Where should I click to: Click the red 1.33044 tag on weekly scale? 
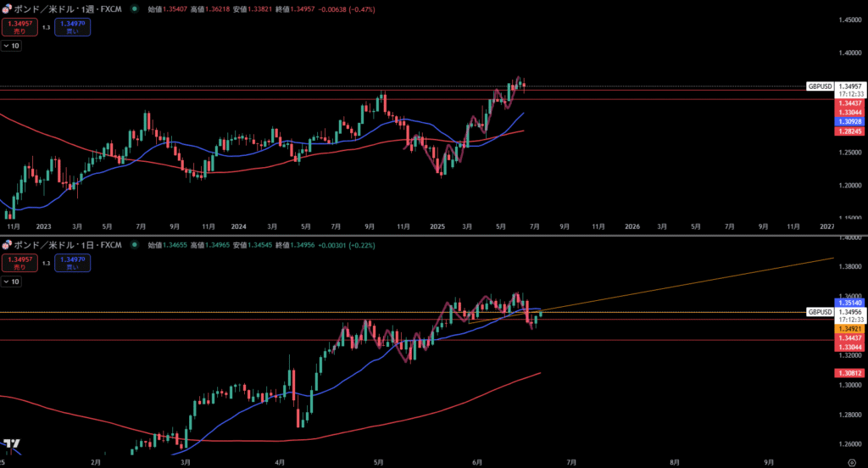[849, 113]
